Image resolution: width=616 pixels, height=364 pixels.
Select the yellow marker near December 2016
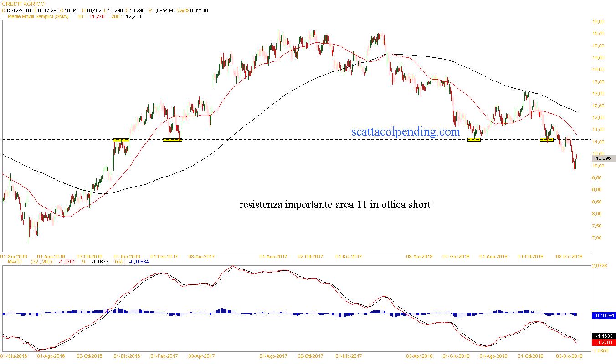[x=121, y=140]
